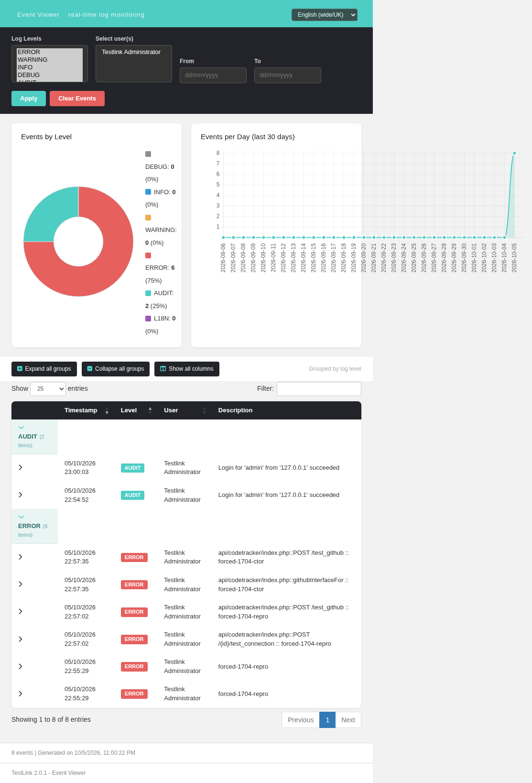Focus the Filter text box
Viewport: 532px width, 783px height.
pos(319,389)
